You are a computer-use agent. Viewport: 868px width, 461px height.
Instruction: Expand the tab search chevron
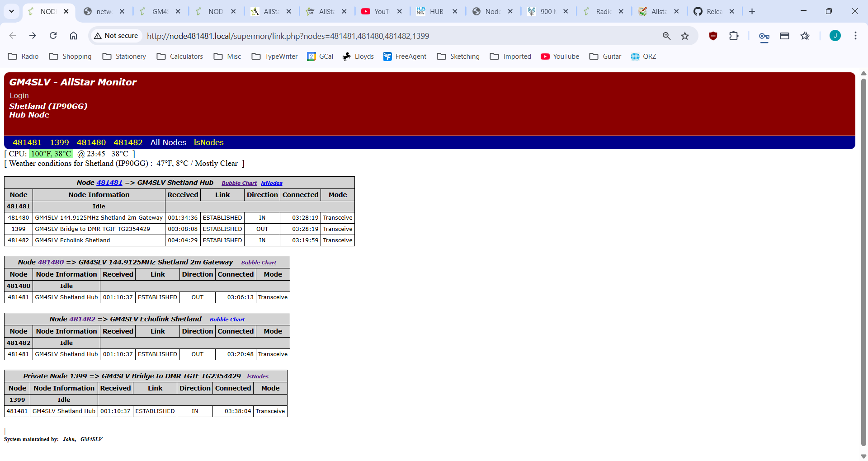click(x=11, y=11)
